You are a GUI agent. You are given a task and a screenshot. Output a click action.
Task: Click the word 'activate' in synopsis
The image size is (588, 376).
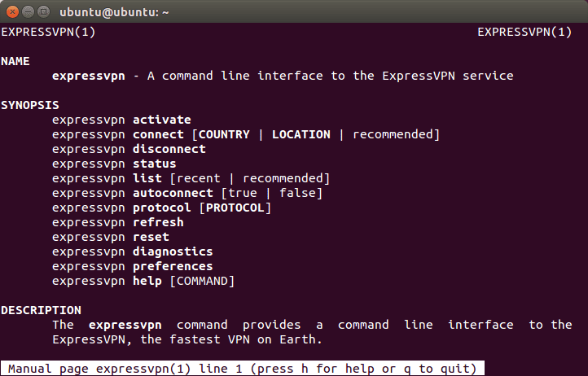[161, 120]
